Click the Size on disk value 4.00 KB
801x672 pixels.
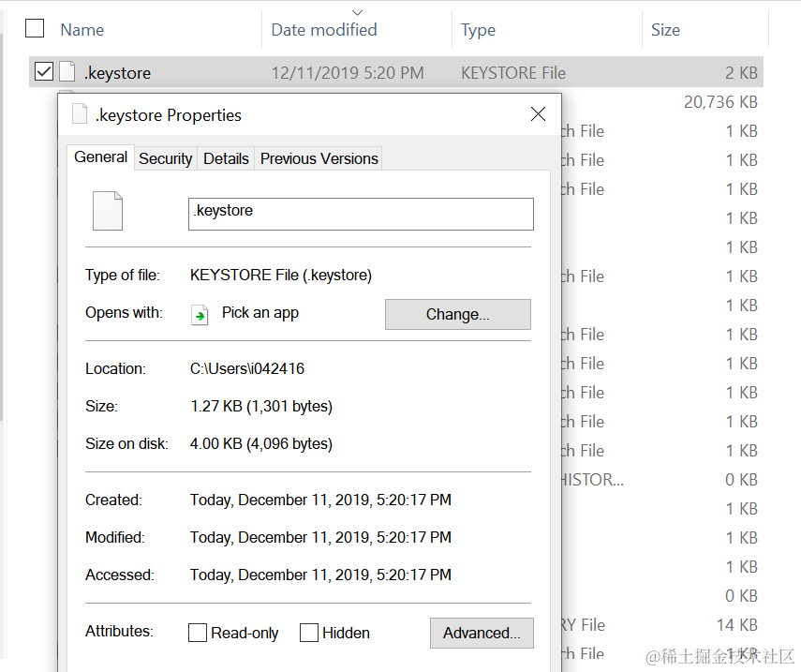tap(261, 443)
